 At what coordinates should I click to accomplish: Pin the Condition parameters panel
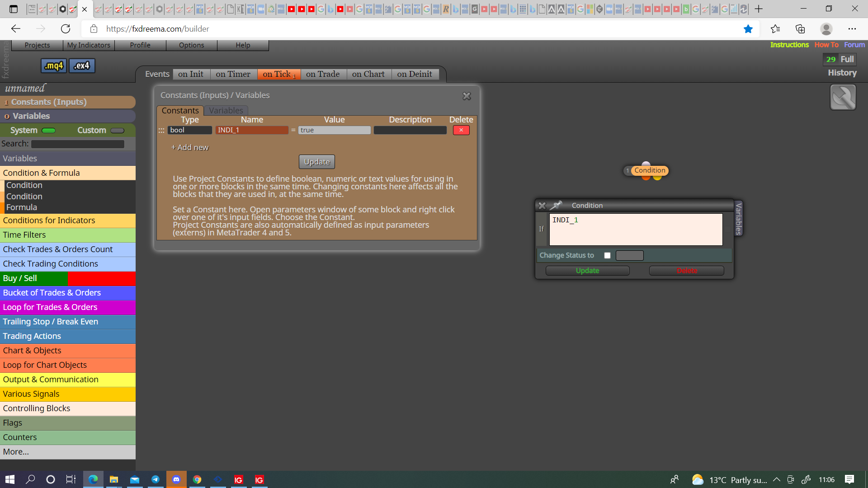coord(556,205)
